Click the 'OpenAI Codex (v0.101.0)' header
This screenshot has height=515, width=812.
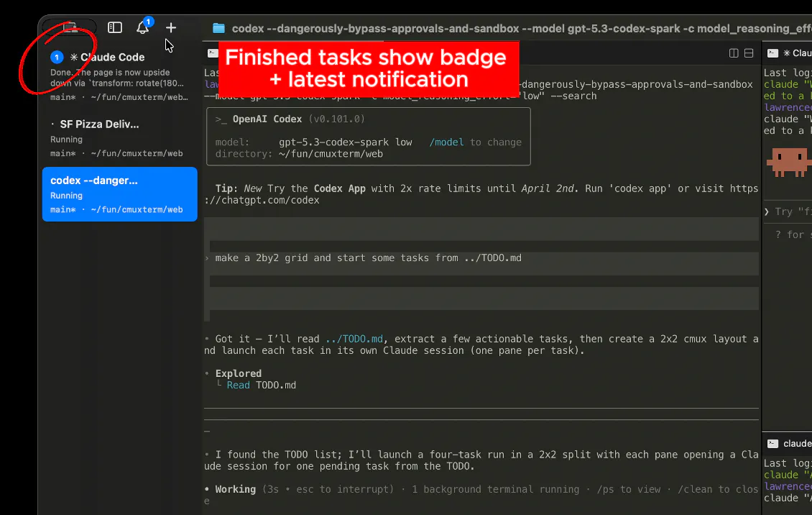click(298, 119)
